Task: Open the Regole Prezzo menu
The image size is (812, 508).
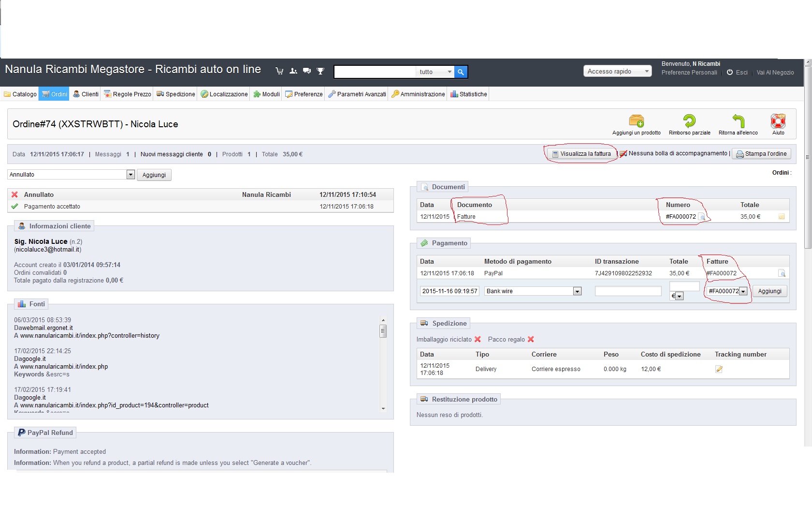Action: [x=128, y=94]
